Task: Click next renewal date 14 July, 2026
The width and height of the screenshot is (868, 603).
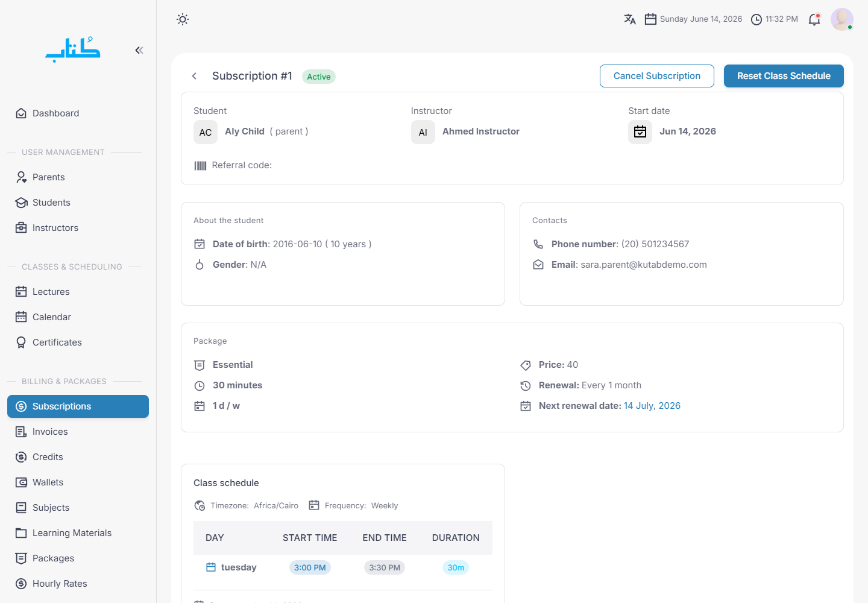Action: (x=652, y=406)
